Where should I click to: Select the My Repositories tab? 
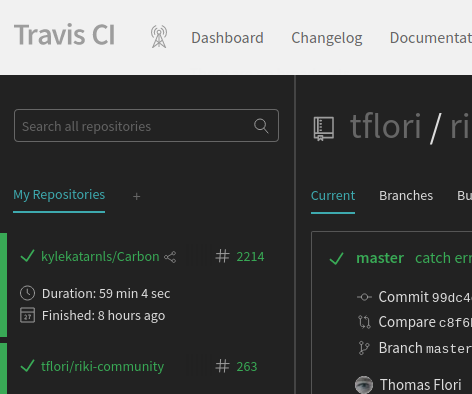(x=59, y=195)
